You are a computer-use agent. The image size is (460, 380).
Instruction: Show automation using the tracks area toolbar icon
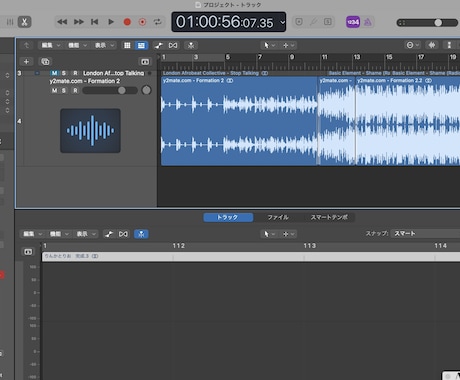pos(159,45)
